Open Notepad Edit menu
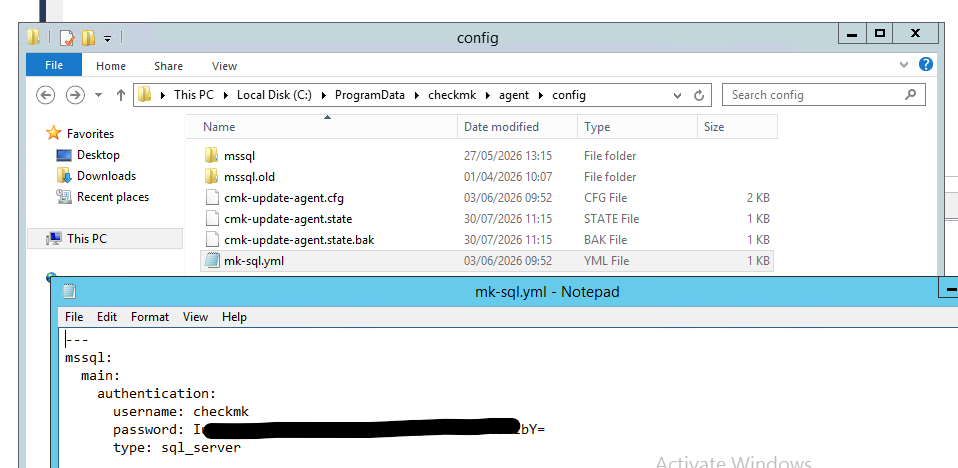Screen dimensions: 958x468 point(106,316)
